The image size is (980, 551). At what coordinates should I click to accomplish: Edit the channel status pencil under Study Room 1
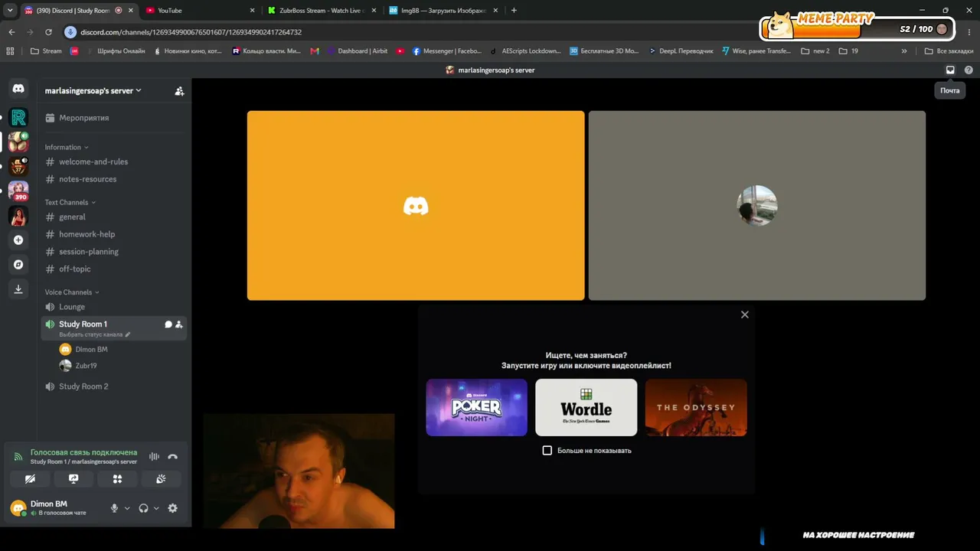point(128,334)
